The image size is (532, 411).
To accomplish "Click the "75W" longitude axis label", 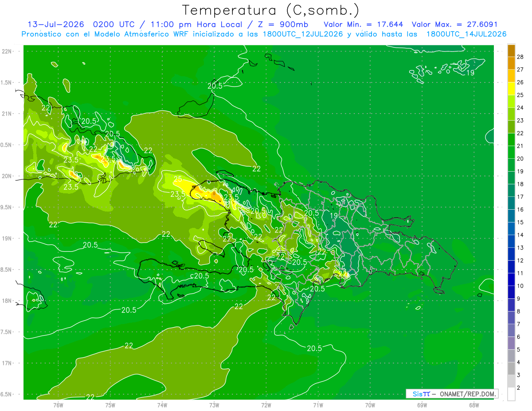I will pyautogui.click(x=110, y=405).
